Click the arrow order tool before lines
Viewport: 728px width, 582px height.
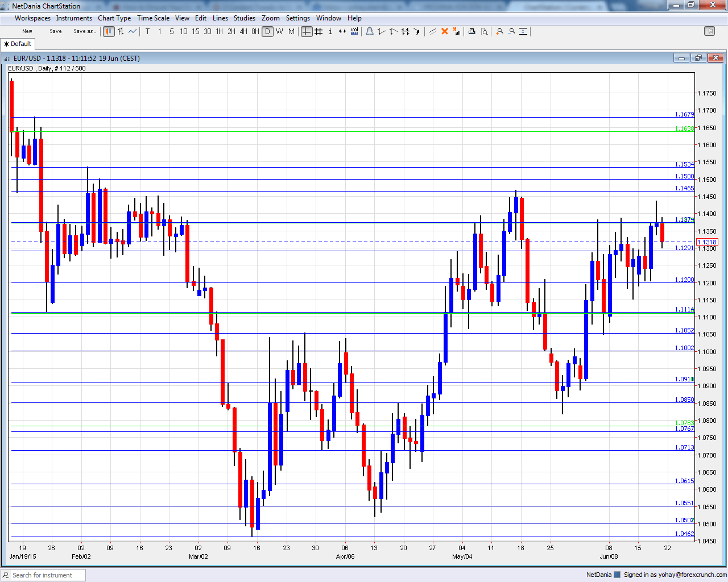point(417,31)
